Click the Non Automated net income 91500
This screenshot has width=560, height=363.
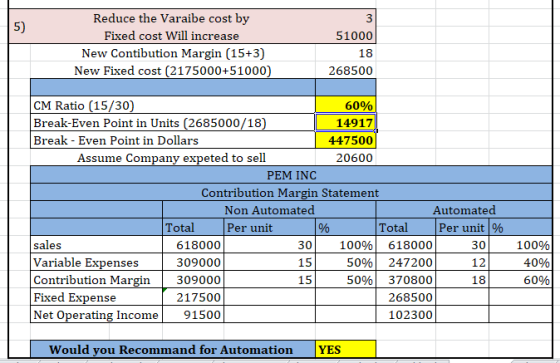coord(193,315)
